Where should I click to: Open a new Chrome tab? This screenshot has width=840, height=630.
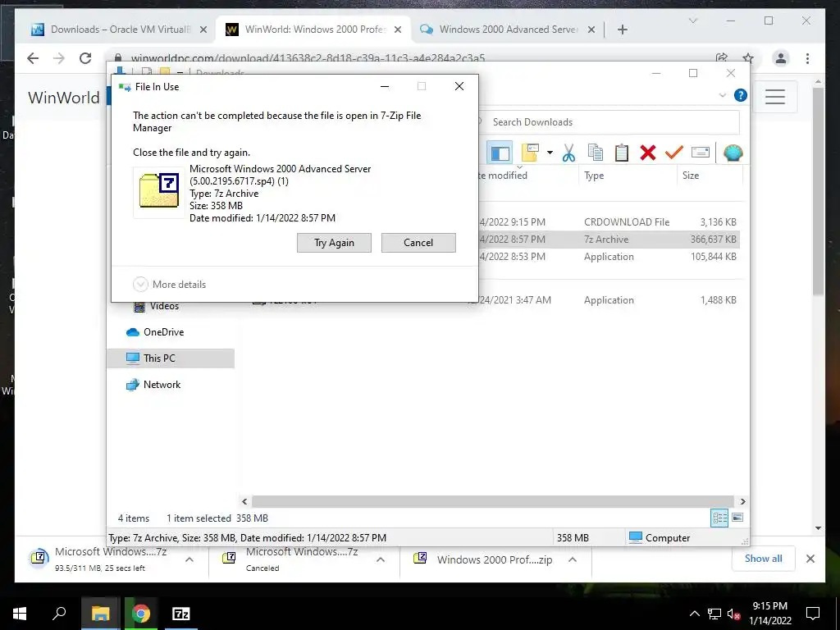point(622,30)
